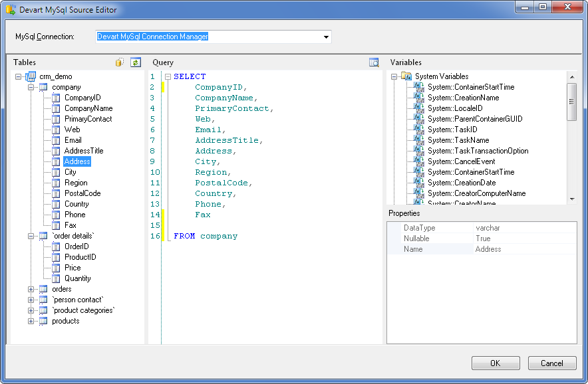Click the OK button
Image resolution: width=588 pixels, height=384 pixels.
(x=496, y=363)
